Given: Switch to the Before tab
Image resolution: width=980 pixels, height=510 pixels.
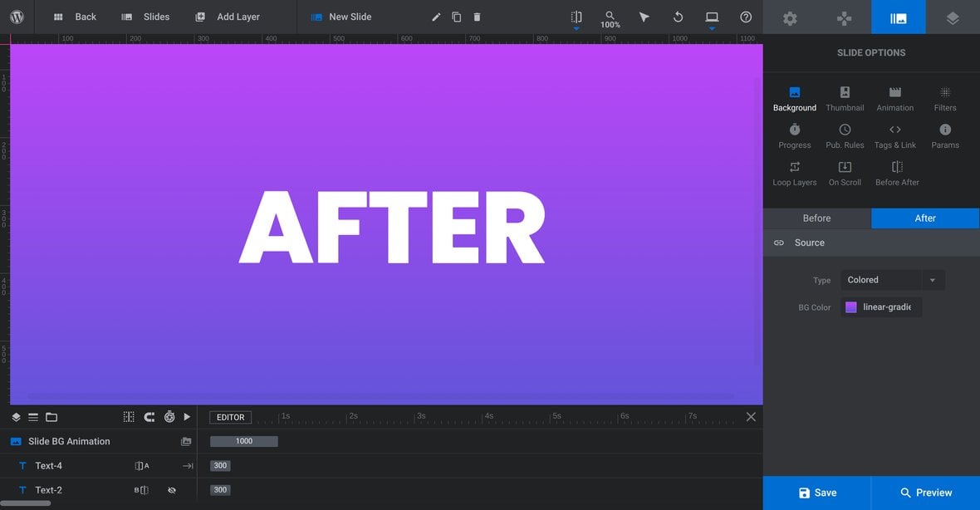Looking at the screenshot, I should (816, 218).
